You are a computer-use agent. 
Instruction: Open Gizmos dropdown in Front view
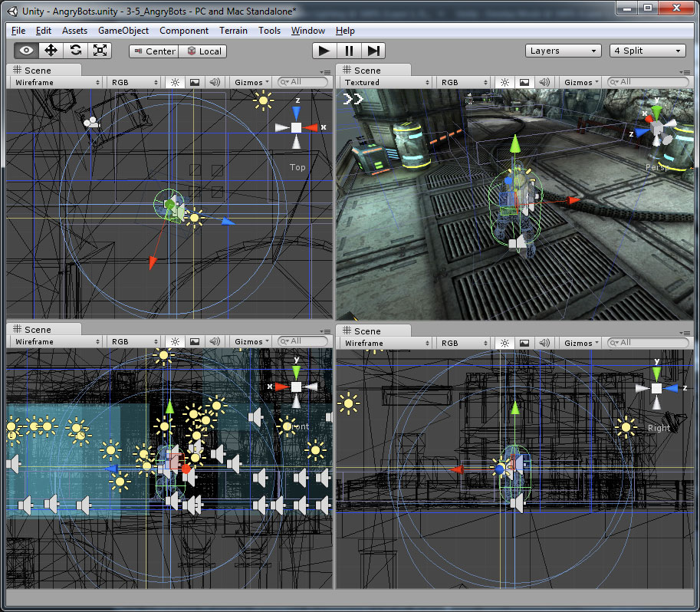[251, 341]
